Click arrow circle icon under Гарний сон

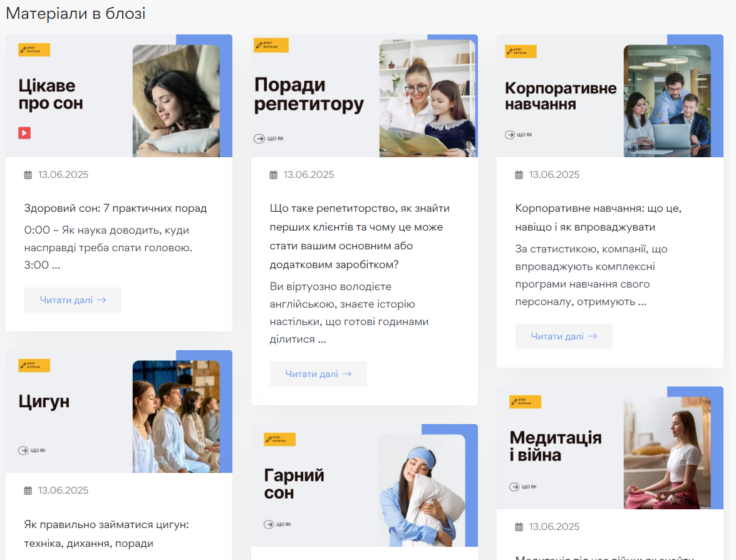[x=269, y=524]
